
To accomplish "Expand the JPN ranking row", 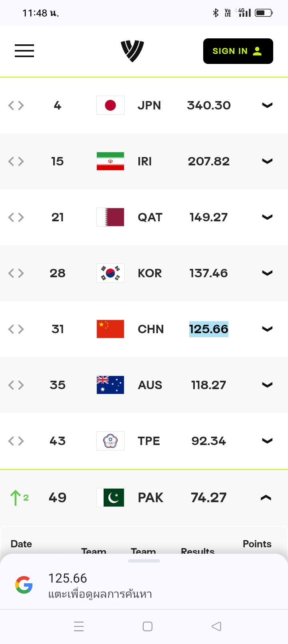I will point(267,105).
